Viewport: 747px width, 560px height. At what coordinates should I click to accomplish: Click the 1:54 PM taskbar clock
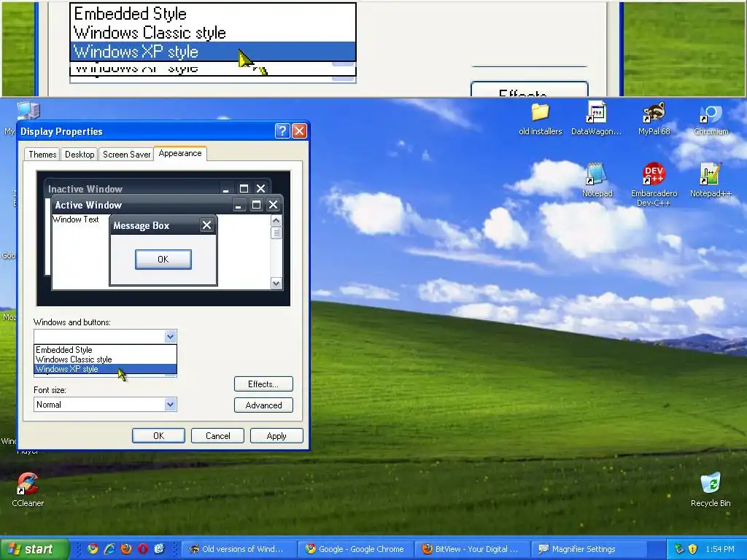pyautogui.click(x=720, y=549)
